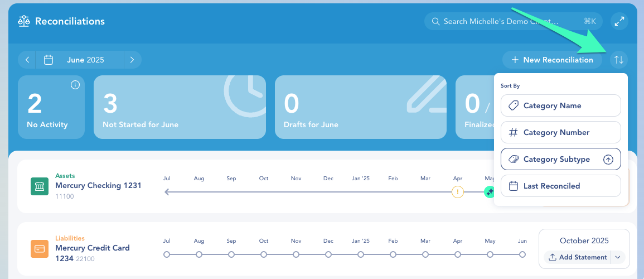Image resolution: width=644 pixels, height=279 pixels.
Task: Click the April warning marker on timeline
Action: 458,192
